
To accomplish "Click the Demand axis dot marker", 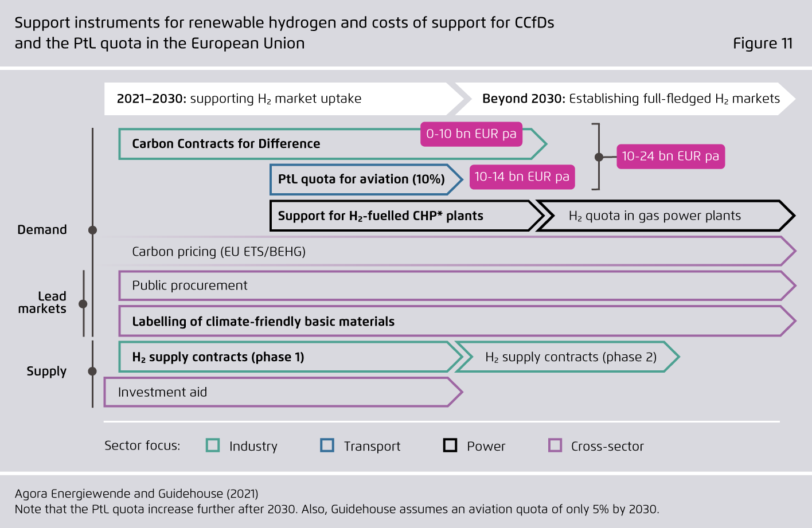I will 92,230.
